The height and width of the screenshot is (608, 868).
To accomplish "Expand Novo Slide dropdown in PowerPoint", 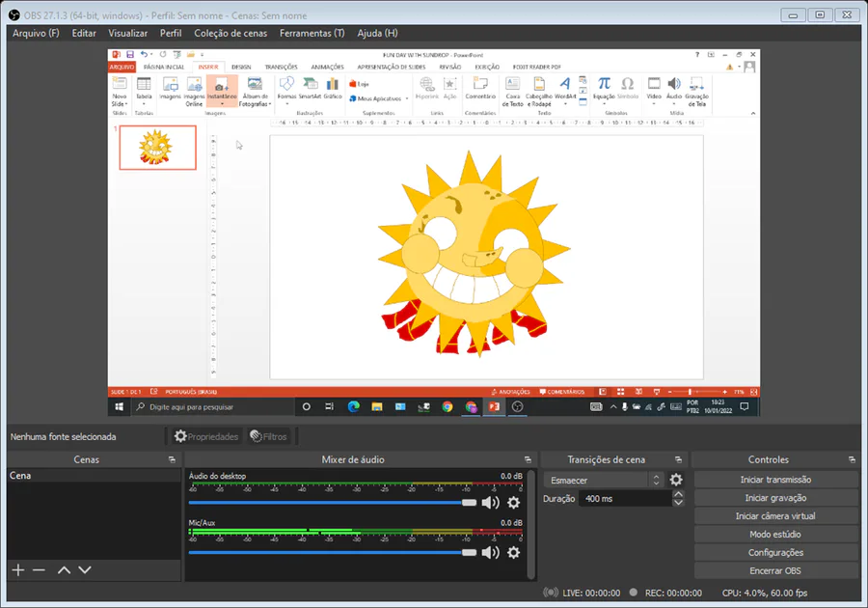I will pos(120,104).
